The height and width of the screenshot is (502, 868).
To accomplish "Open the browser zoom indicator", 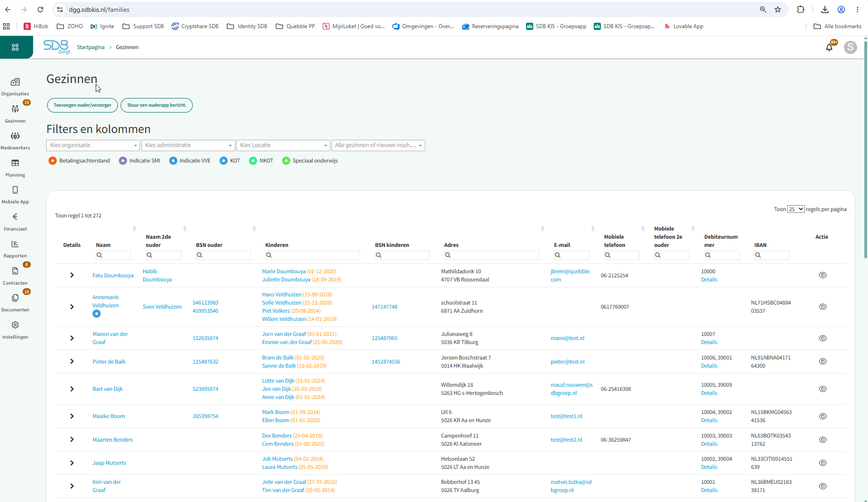I will (763, 10).
